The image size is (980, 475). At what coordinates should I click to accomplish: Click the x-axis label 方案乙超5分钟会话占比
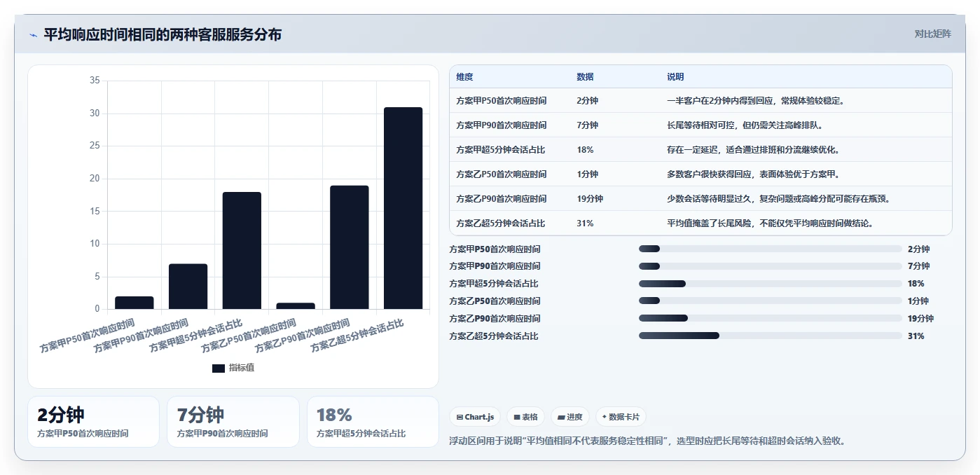point(357,336)
